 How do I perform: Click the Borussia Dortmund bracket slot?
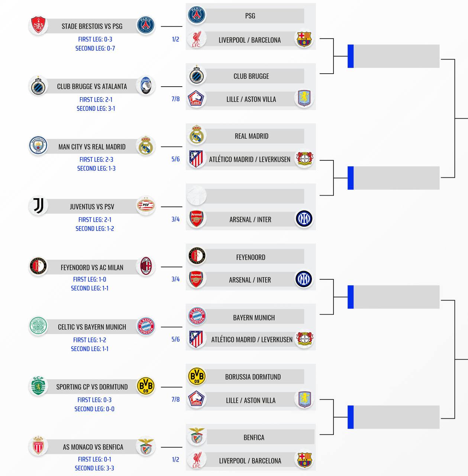coord(253,377)
